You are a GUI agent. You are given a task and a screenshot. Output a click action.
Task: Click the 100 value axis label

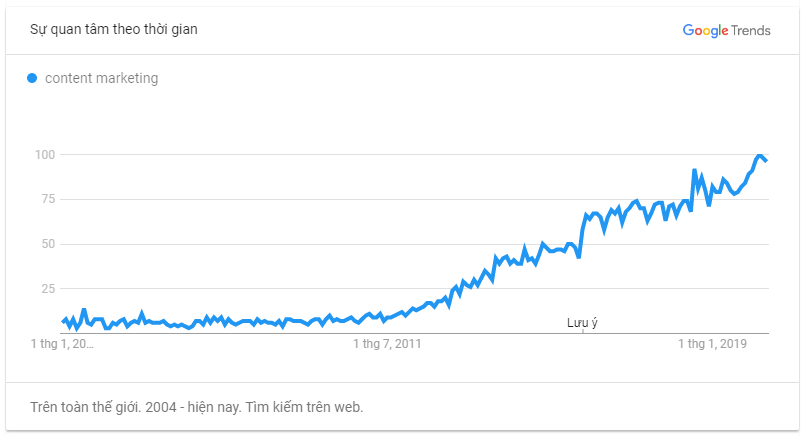45,155
